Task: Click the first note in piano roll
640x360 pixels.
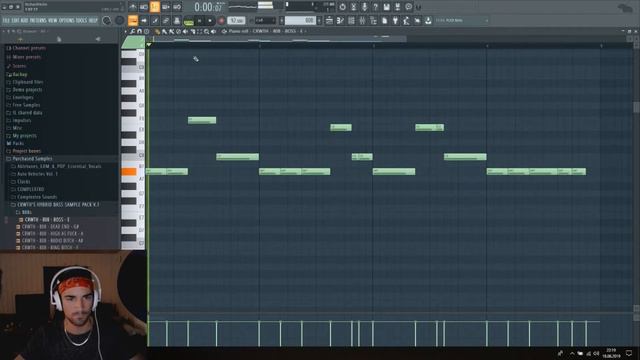Action: pyautogui.click(x=156, y=172)
